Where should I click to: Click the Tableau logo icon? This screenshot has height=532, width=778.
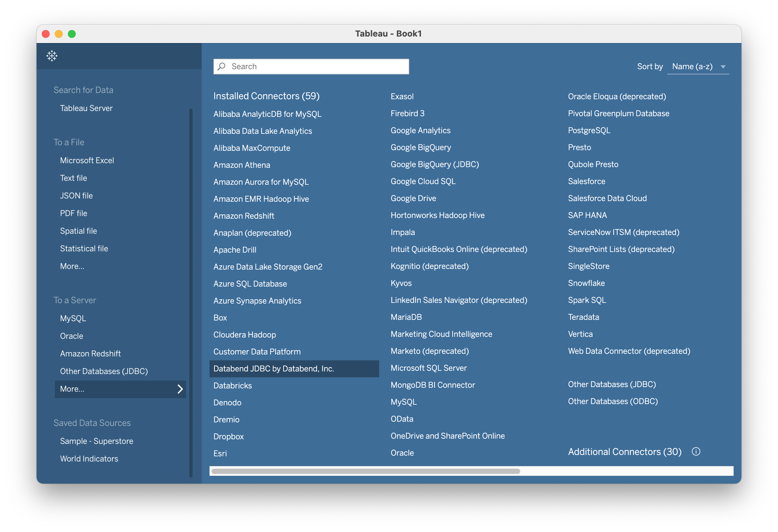pos(52,55)
